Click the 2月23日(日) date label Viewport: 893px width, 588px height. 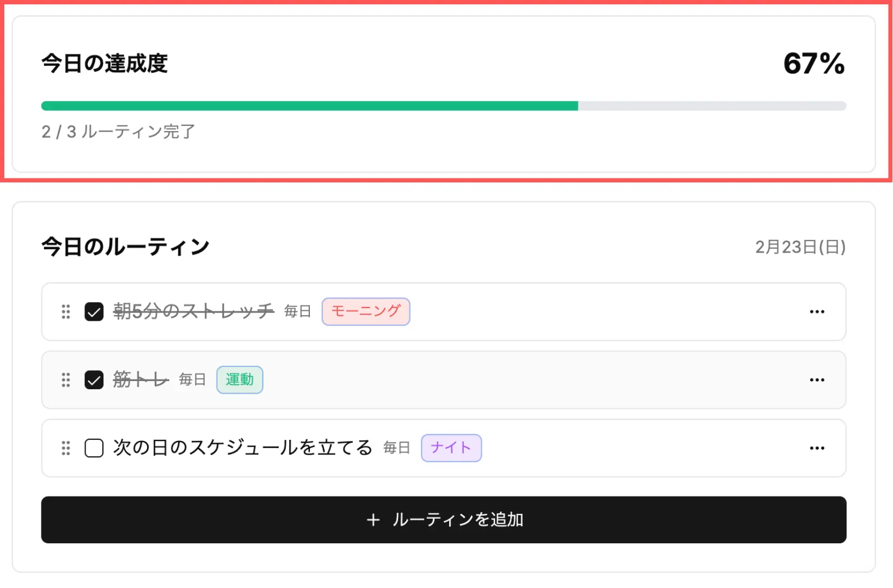(800, 247)
